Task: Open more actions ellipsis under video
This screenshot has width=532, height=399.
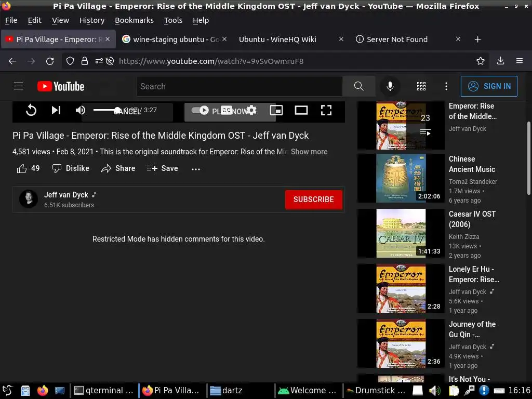Action: (x=196, y=169)
